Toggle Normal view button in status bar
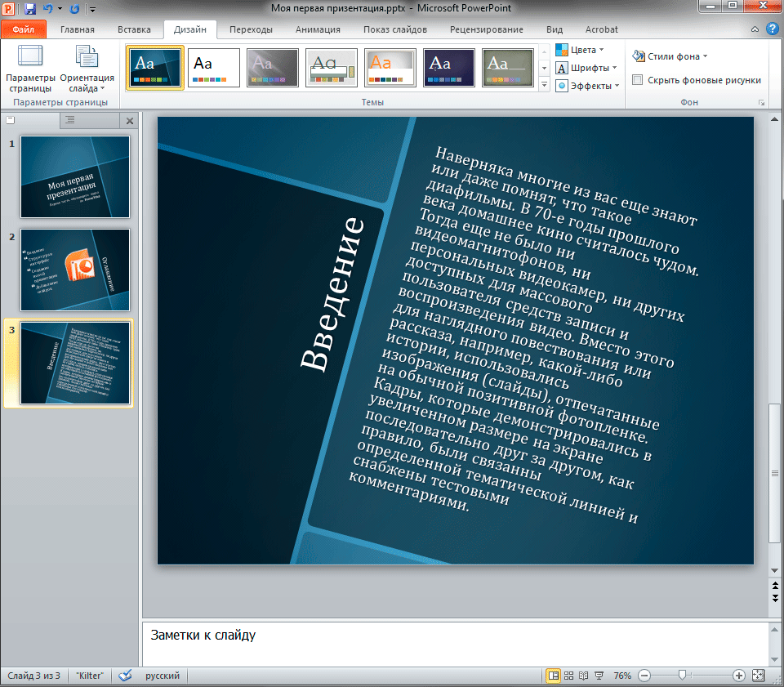 [554, 676]
